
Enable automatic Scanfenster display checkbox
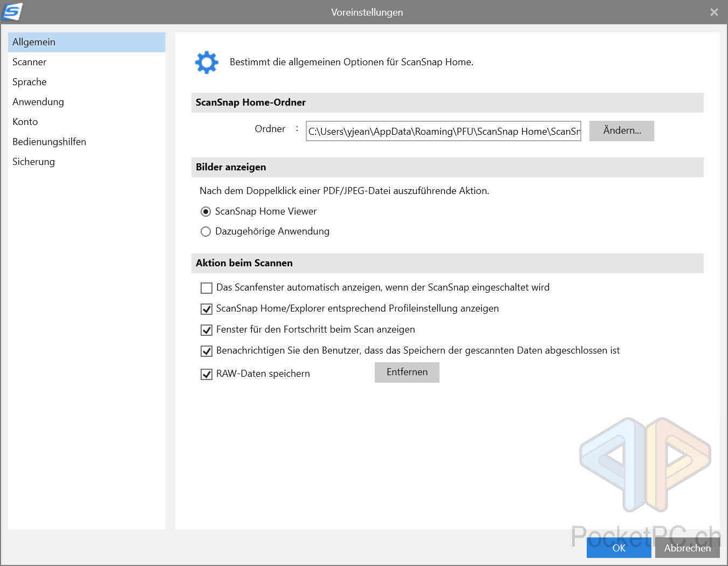tap(207, 288)
